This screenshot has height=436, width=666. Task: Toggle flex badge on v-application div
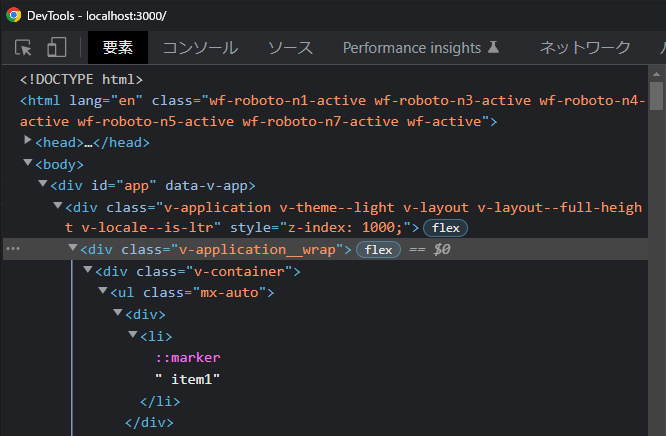[x=446, y=228]
